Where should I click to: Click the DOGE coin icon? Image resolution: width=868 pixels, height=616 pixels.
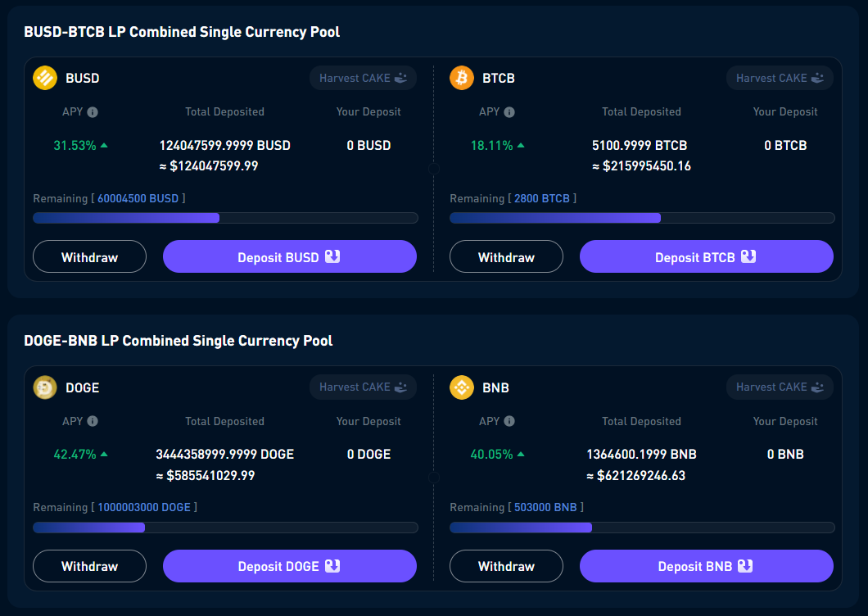tap(45, 387)
